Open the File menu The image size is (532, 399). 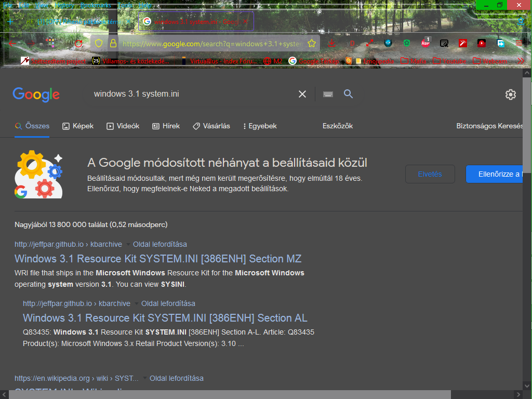coord(8,5)
